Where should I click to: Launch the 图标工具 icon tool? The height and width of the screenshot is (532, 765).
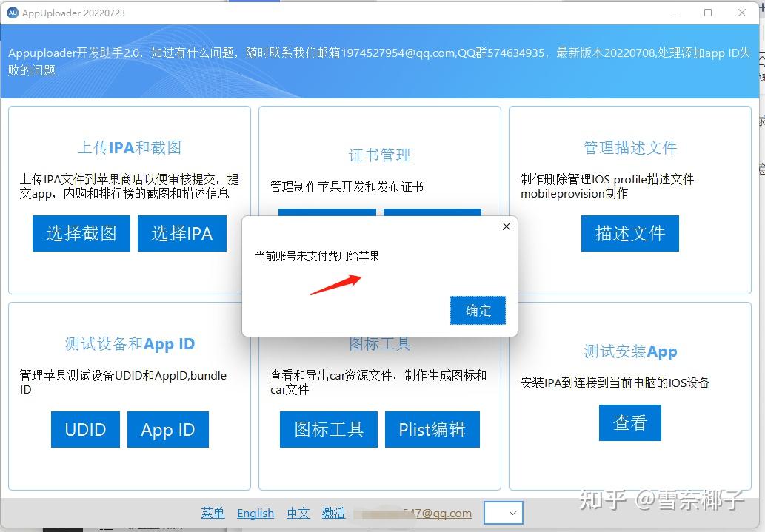pos(328,429)
